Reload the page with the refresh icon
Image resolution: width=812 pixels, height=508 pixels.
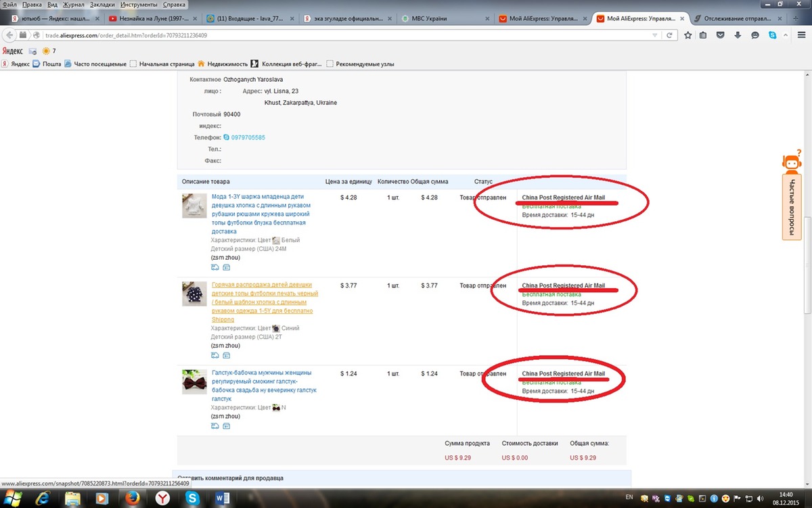coord(669,35)
